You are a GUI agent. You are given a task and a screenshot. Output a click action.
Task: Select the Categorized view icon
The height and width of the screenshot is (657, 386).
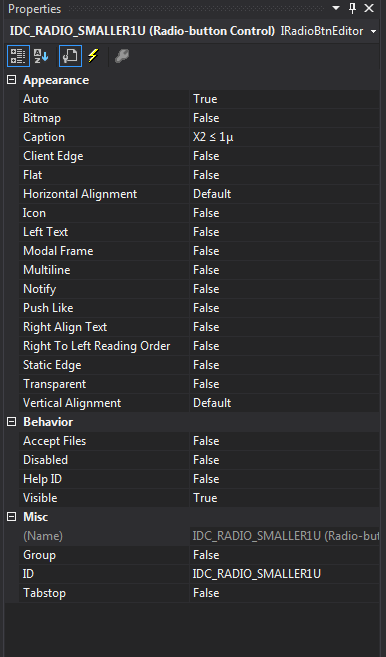[18, 56]
